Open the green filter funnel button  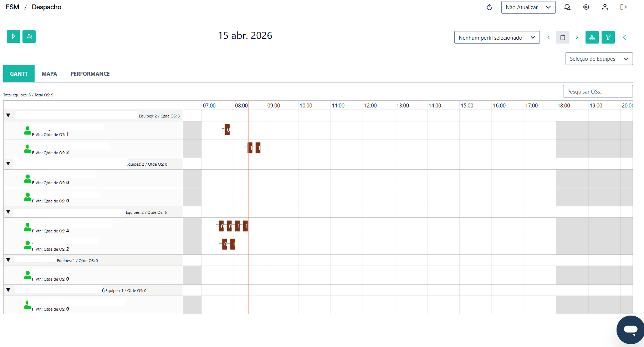[608, 37]
